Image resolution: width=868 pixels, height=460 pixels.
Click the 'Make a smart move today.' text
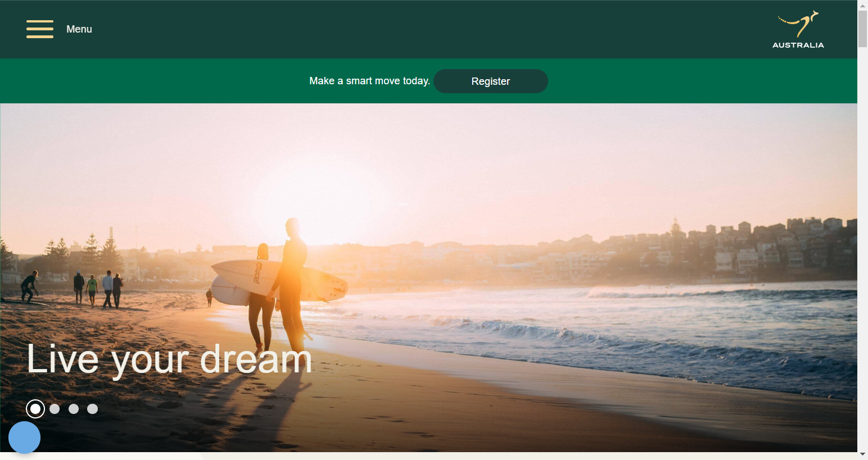point(370,81)
